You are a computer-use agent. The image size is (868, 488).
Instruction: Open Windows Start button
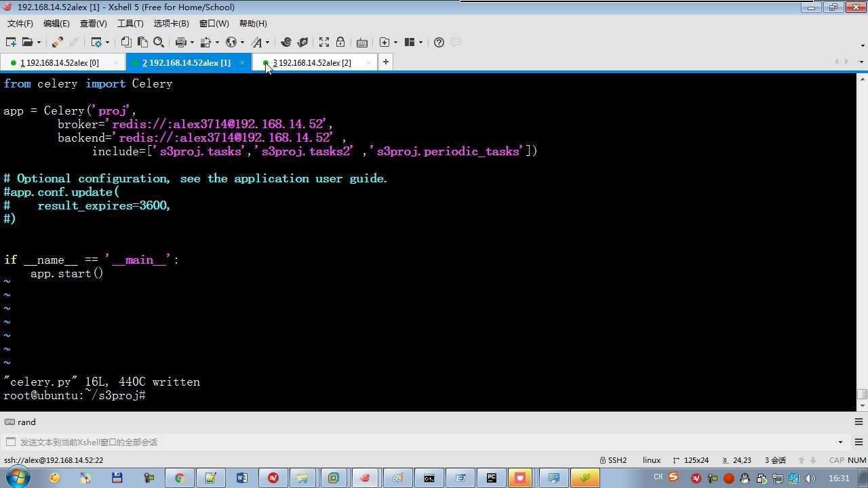17,478
